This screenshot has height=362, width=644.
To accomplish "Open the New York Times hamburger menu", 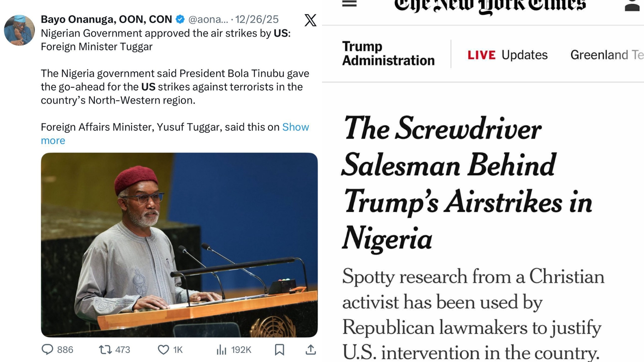I will [x=349, y=4].
